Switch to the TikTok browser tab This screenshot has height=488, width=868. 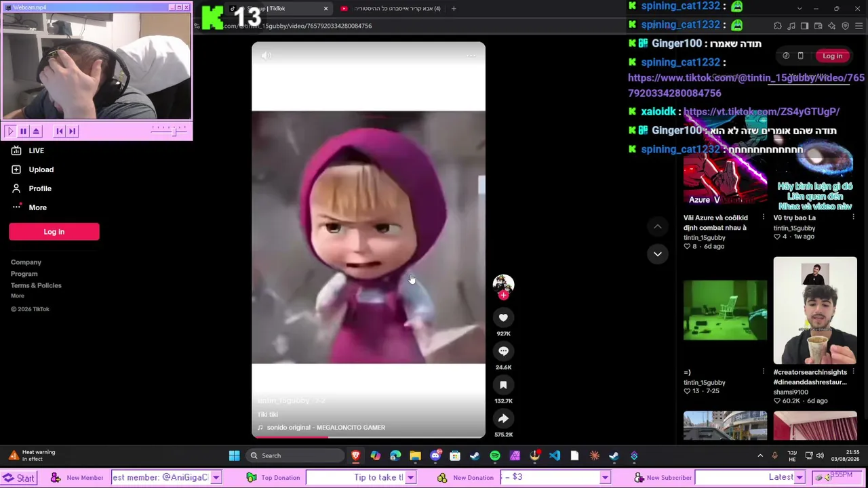coord(278,9)
